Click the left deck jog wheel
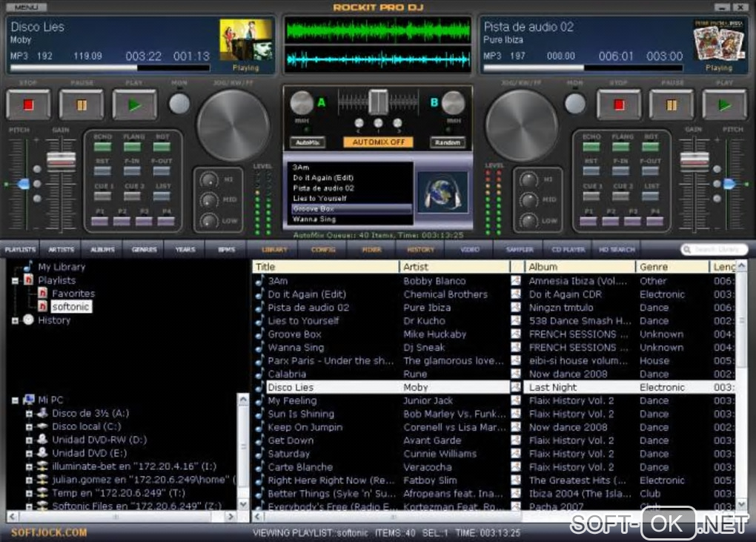756x542 pixels. click(233, 125)
